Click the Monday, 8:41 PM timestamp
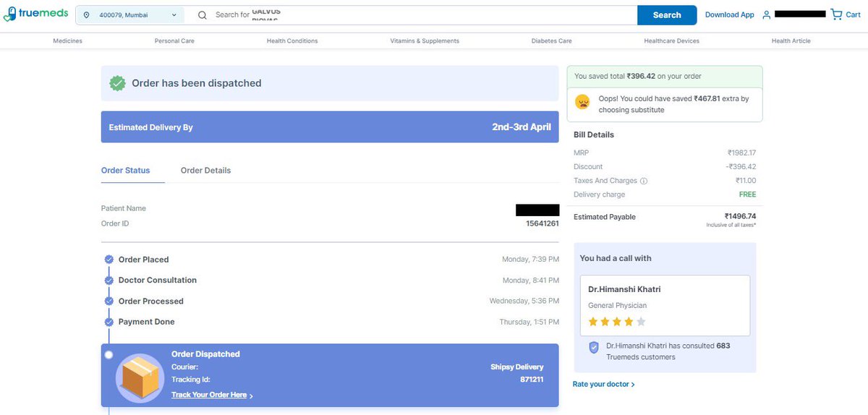868x415 pixels. [530, 280]
